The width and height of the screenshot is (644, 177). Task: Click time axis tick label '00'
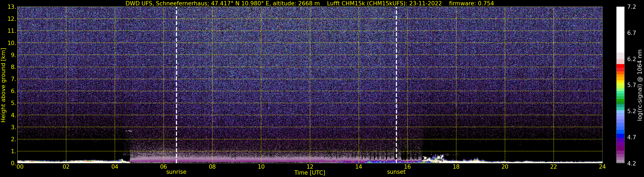point(20,167)
